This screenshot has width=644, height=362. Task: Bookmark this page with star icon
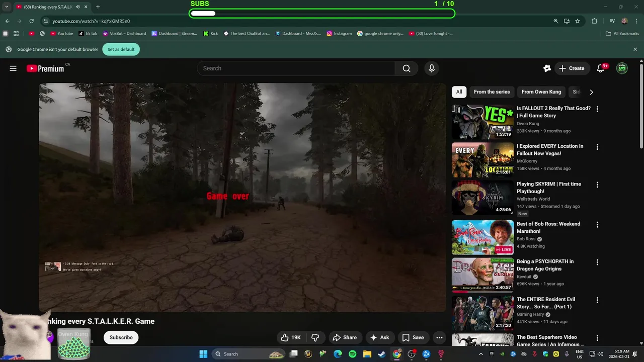pos(578,21)
